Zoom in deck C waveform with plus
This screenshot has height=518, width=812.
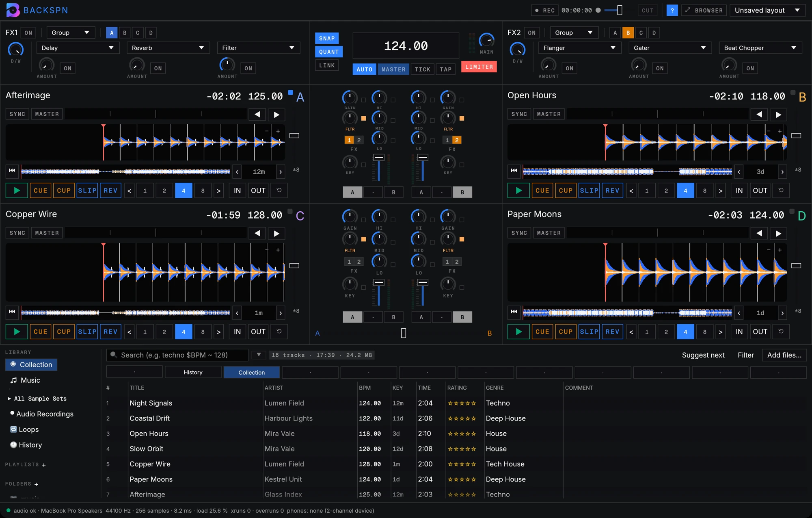coord(278,250)
